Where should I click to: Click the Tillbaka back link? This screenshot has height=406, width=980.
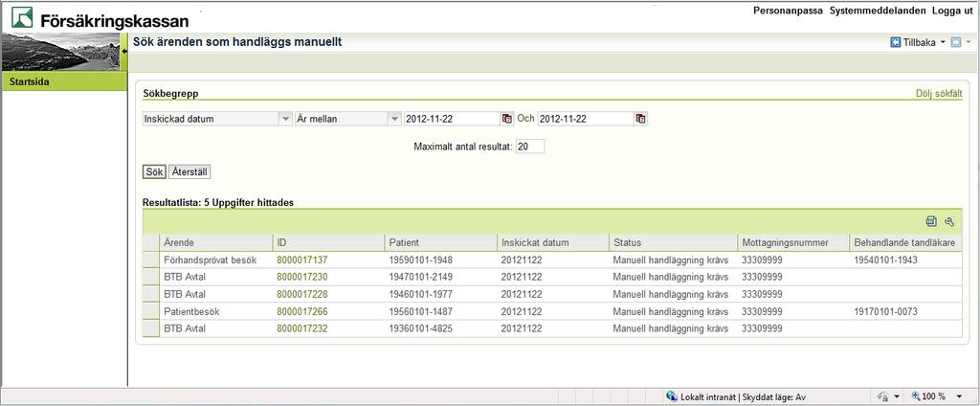[x=920, y=42]
